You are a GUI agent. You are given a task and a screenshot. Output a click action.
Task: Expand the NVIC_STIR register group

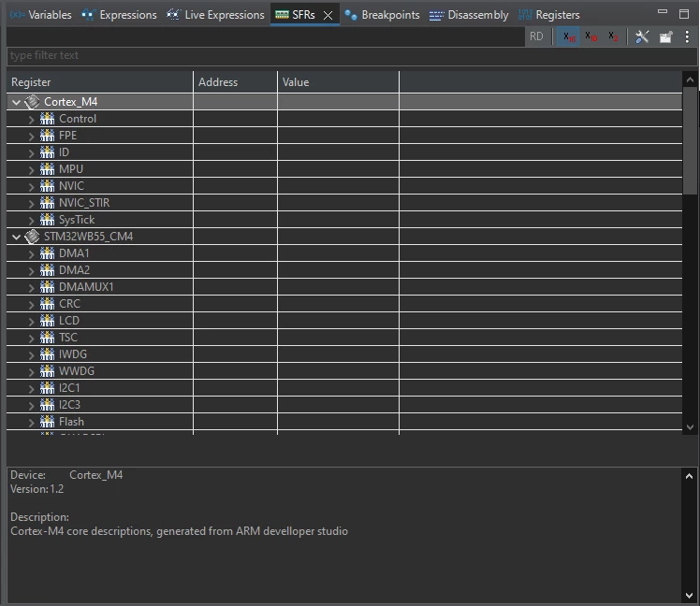point(31,204)
